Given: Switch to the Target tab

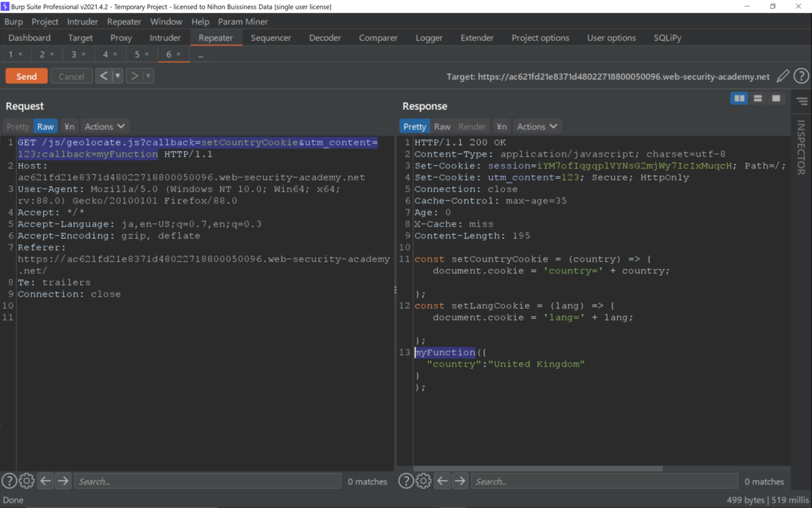Looking at the screenshot, I should pos(81,38).
